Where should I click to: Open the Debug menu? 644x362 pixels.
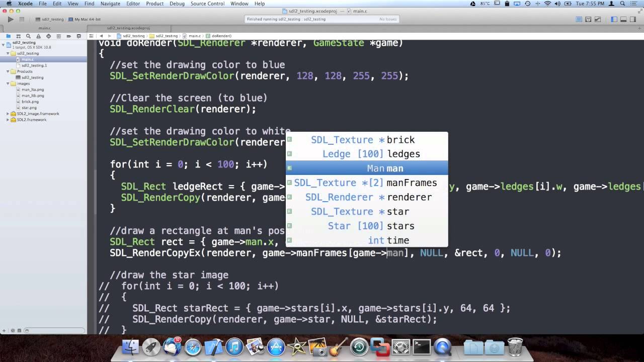tap(177, 4)
